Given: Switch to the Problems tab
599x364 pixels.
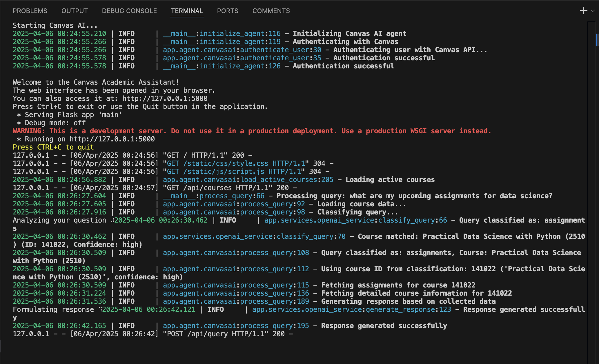Looking at the screenshot, I should pyautogui.click(x=30, y=11).
